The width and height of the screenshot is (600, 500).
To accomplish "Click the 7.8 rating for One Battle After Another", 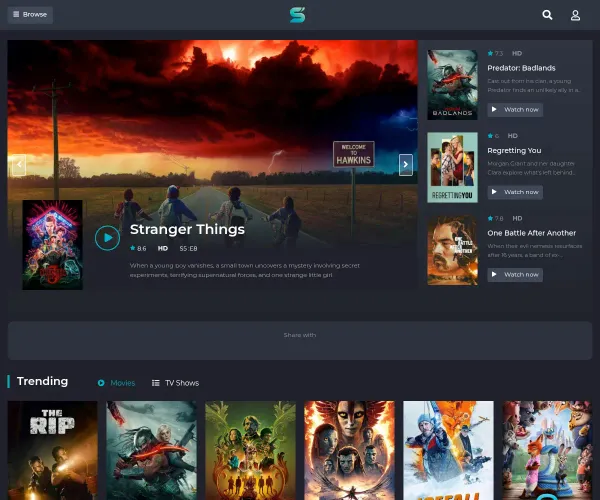I will pyautogui.click(x=495, y=218).
